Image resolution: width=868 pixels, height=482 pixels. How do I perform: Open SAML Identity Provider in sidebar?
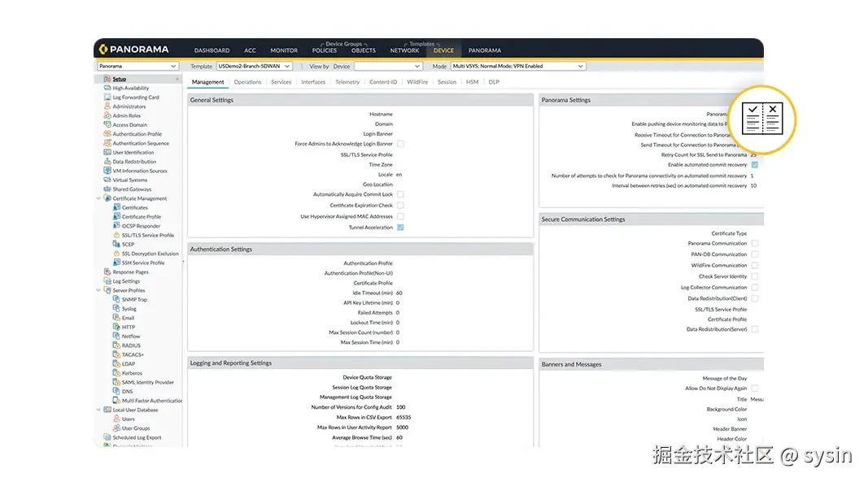tap(148, 382)
